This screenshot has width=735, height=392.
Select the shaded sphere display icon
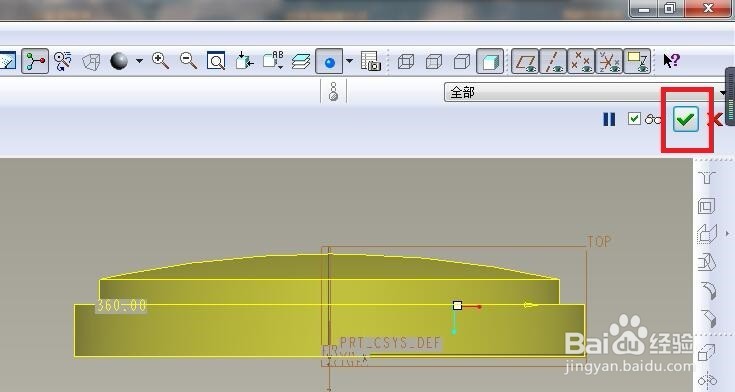click(119, 61)
